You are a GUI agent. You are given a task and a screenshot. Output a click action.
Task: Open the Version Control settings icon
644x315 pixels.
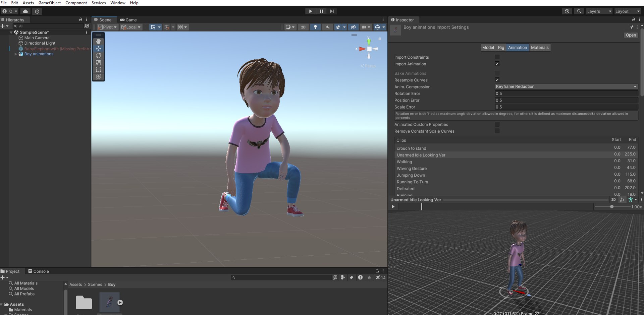[x=37, y=11]
